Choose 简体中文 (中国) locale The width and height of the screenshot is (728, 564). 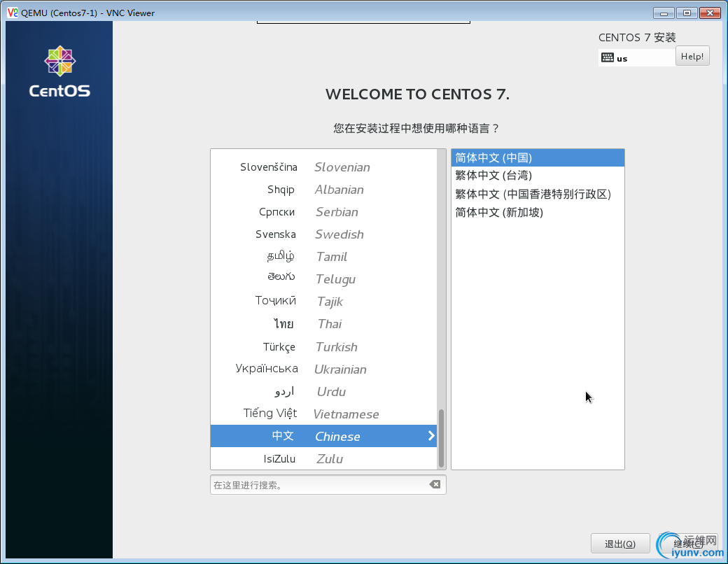538,158
